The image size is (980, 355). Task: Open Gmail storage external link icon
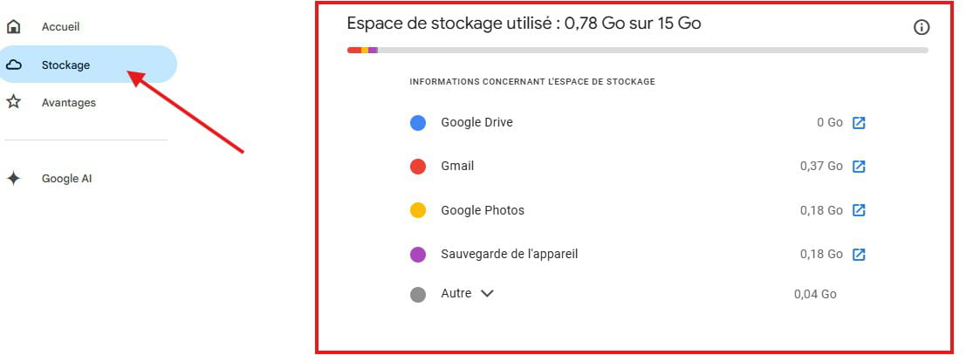pos(859,167)
